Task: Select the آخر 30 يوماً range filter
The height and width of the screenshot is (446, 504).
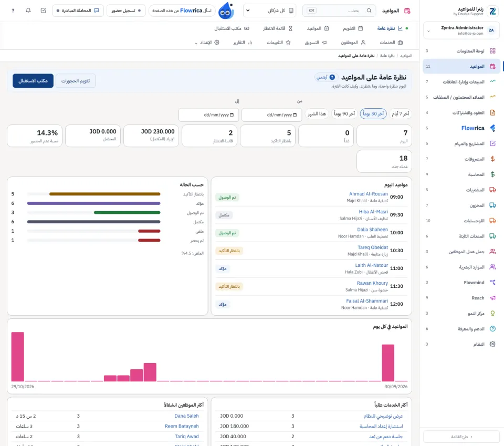Action: point(373,114)
